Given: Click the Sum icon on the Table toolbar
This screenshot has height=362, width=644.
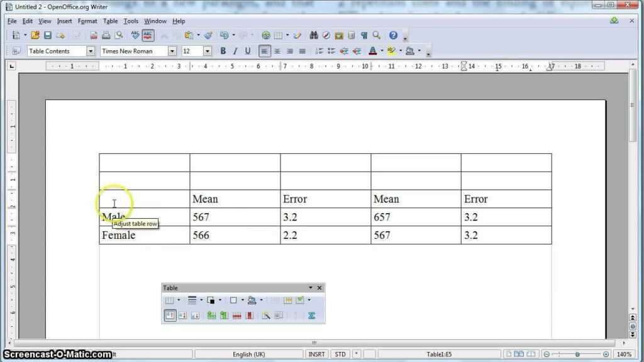Looking at the screenshot, I should pos(312,315).
